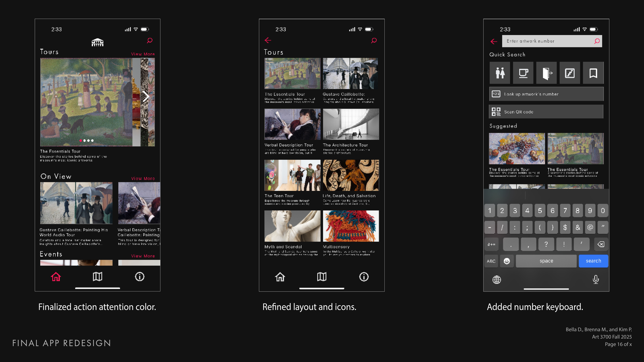Click the restrooms quick search icon

click(x=500, y=73)
